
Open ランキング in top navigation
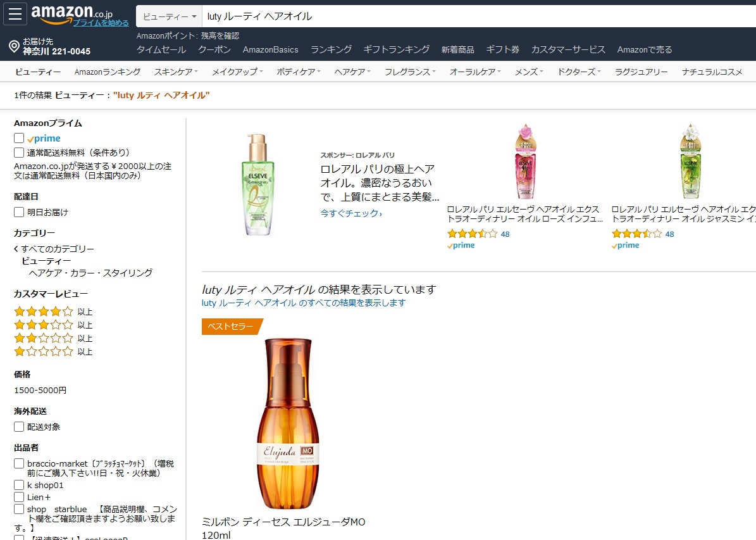pyautogui.click(x=331, y=50)
